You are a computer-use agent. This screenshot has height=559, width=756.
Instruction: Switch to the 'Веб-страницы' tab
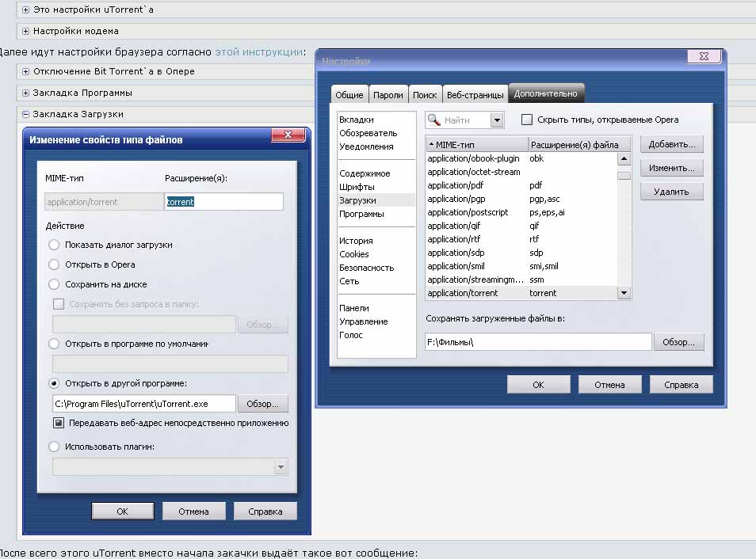(x=475, y=95)
